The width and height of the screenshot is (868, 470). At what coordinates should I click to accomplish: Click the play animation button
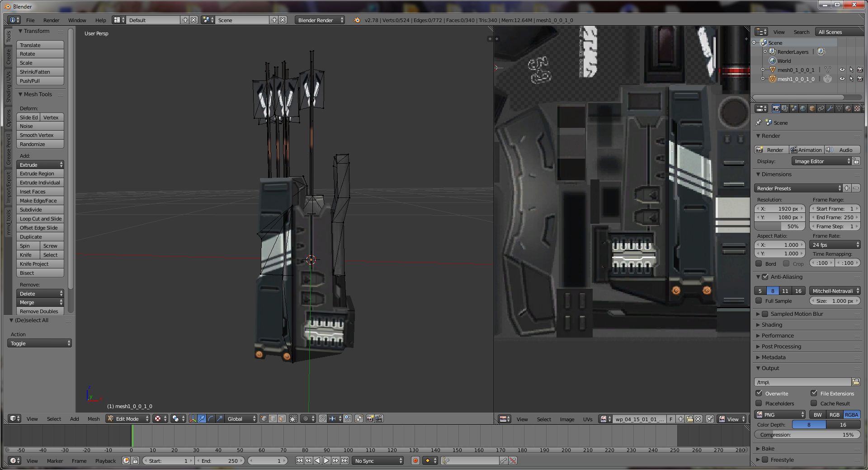point(326,461)
